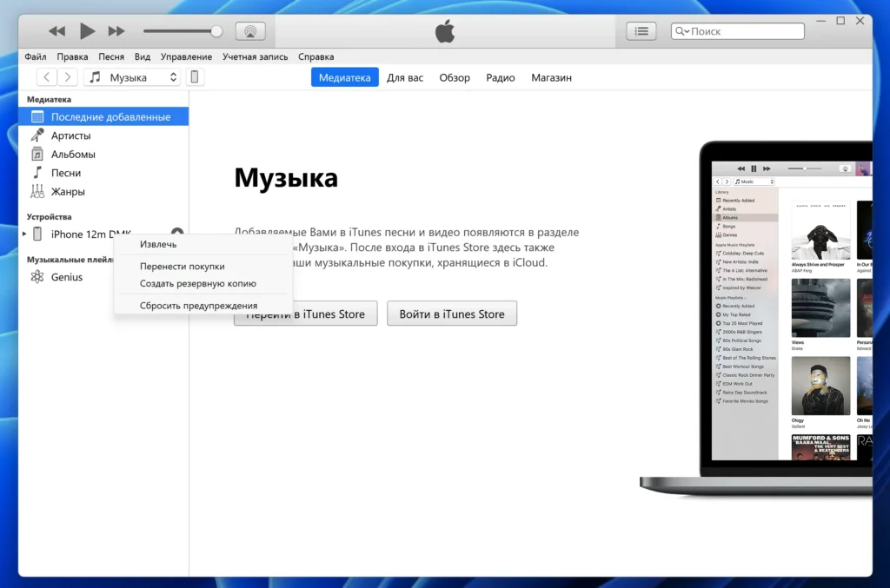Click the Apple logo in the header
Screen dimensions: 890x588
[x=445, y=31]
